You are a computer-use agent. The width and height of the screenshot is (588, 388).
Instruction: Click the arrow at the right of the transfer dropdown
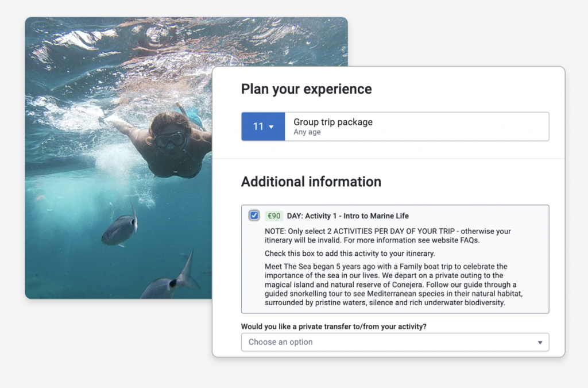pos(540,343)
